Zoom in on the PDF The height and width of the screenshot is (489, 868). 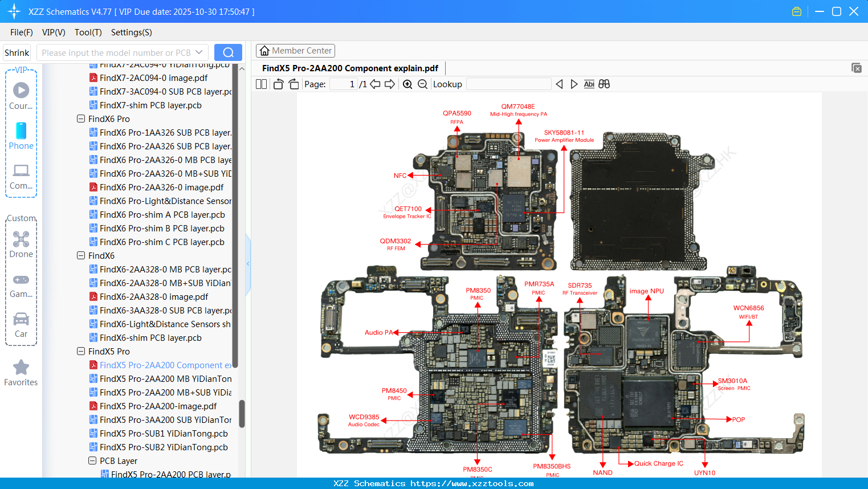tap(407, 84)
